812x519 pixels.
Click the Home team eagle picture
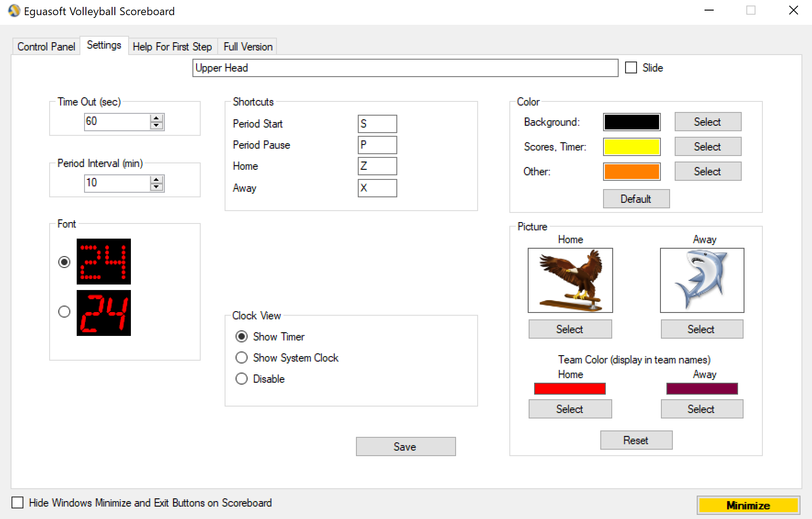[x=570, y=280]
